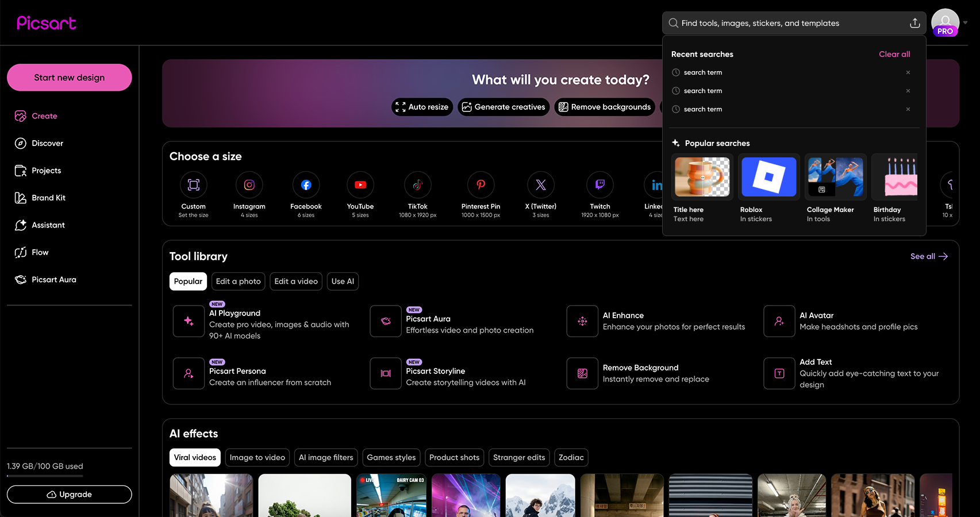Viewport: 980px width, 517px height.
Task: Click the Start new design button
Action: point(69,77)
